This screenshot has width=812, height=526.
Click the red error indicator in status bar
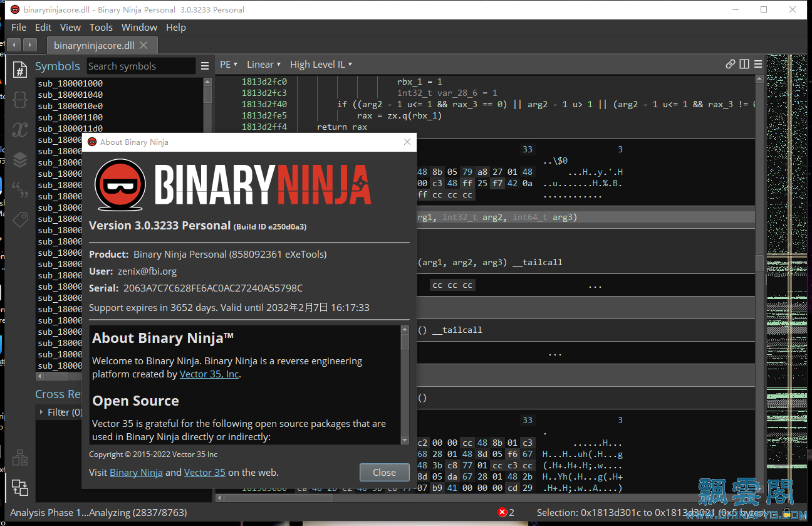pyautogui.click(x=502, y=512)
